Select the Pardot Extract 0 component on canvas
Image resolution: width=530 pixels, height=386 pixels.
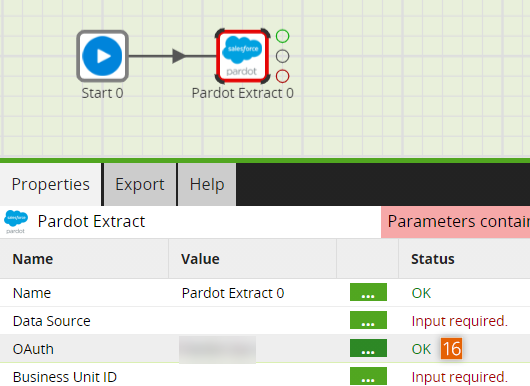click(x=242, y=56)
